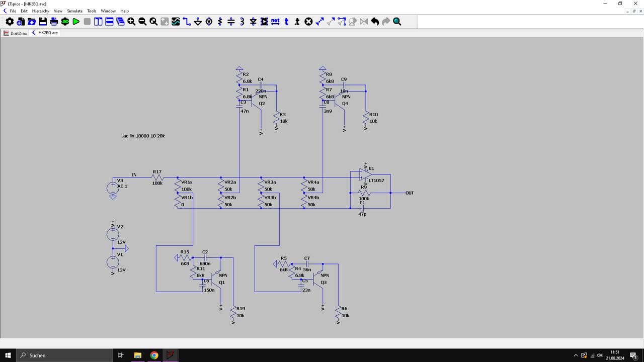Open File Explorer from the taskbar
644x362 pixels.
pyautogui.click(x=137, y=355)
